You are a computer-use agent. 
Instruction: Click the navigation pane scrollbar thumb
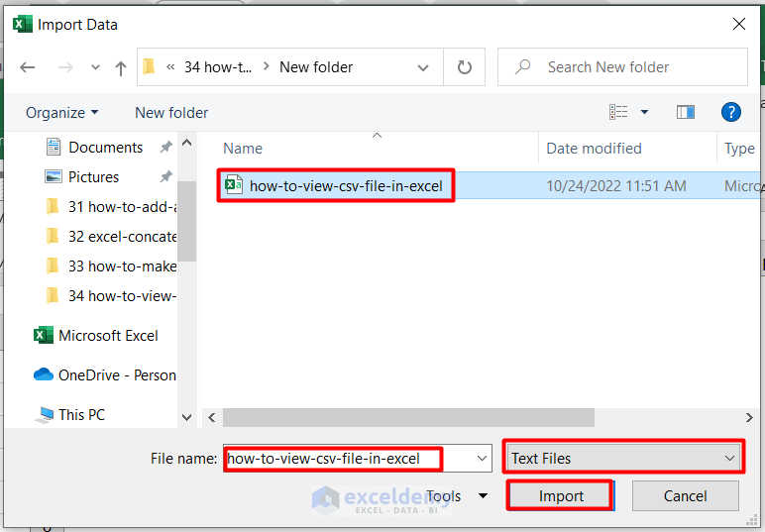tap(187, 221)
